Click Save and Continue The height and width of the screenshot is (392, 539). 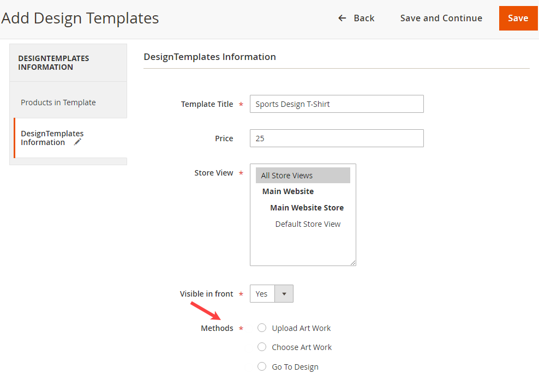[441, 18]
